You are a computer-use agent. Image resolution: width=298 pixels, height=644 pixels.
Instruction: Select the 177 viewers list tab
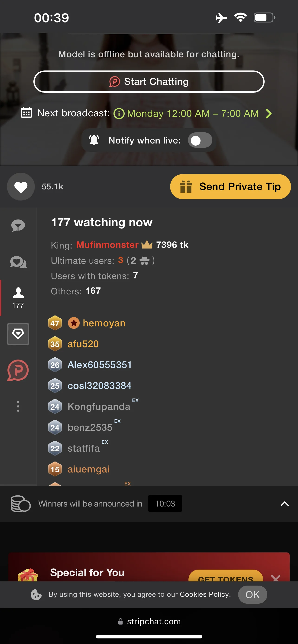(18, 297)
